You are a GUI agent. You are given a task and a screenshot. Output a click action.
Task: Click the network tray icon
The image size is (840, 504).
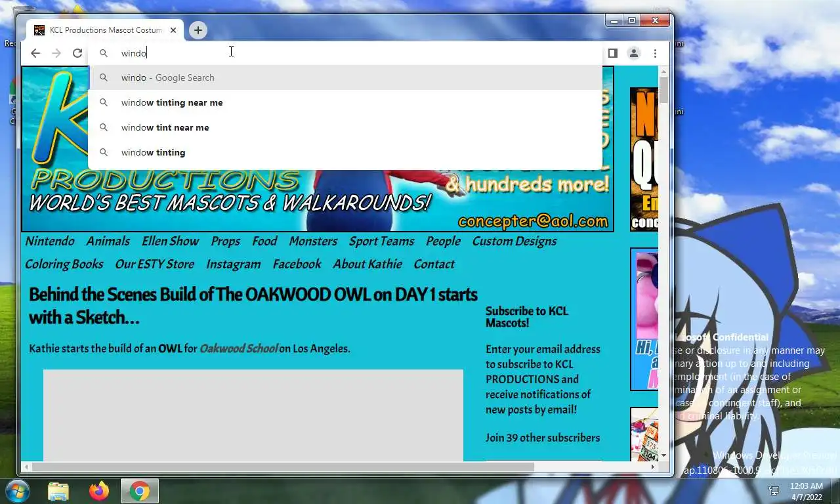click(774, 491)
